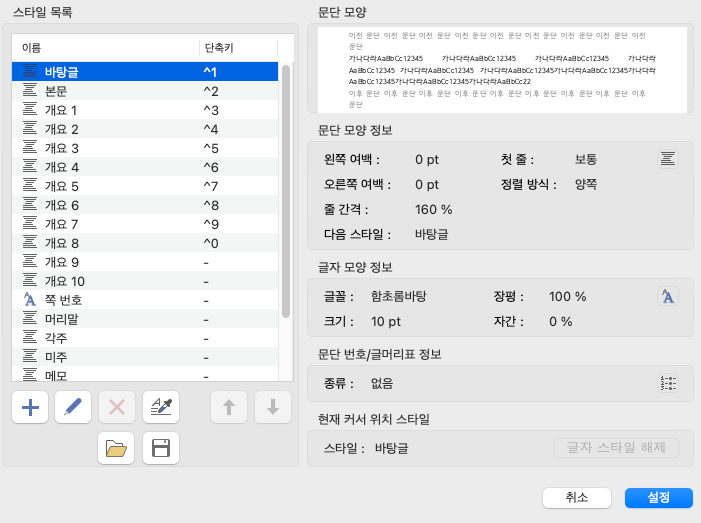The image size is (701, 523).
Task: Select the 개요 8 style
Action: 145,243
